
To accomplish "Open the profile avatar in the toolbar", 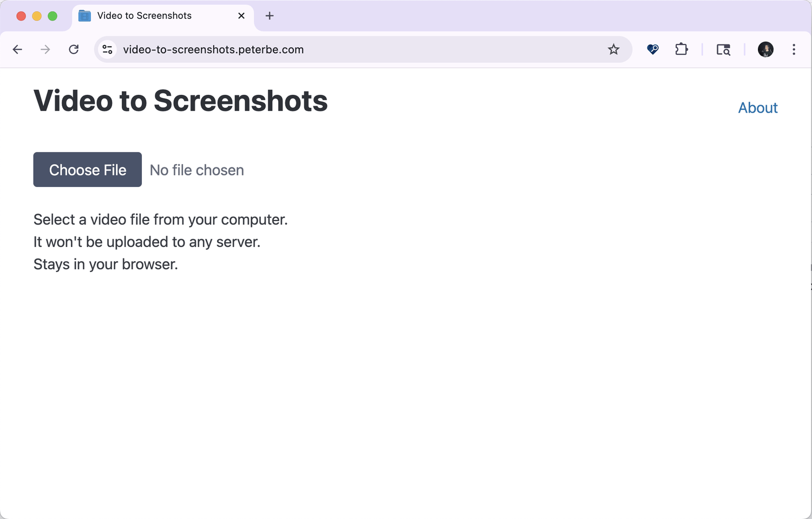I will coord(765,49).
